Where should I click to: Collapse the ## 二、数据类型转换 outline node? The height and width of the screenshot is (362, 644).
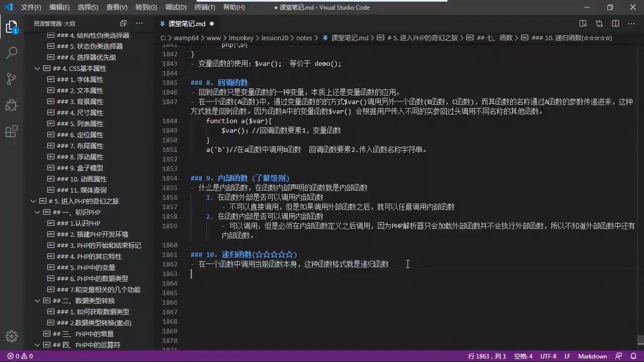click(x=37, y=301)
